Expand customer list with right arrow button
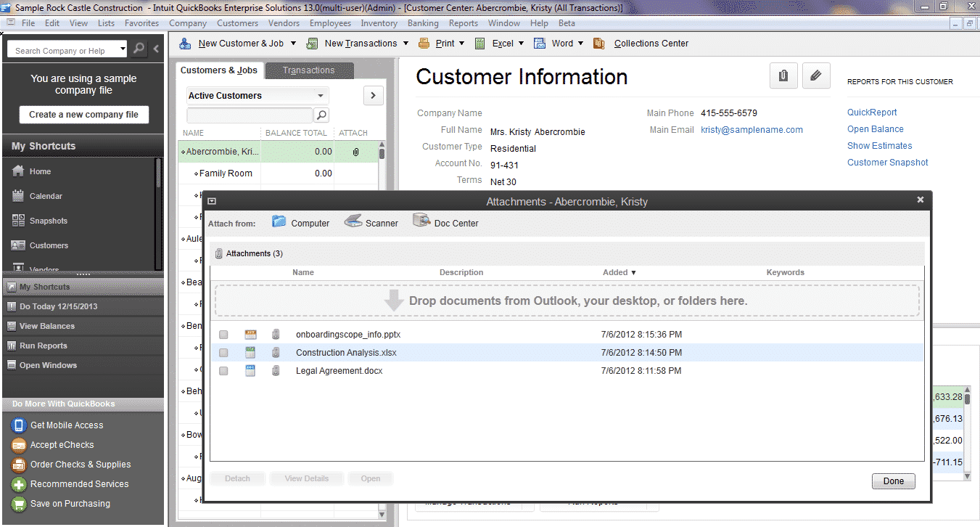Image resolution: width=980 pixels, height=527 pixels. coord(374,96)
